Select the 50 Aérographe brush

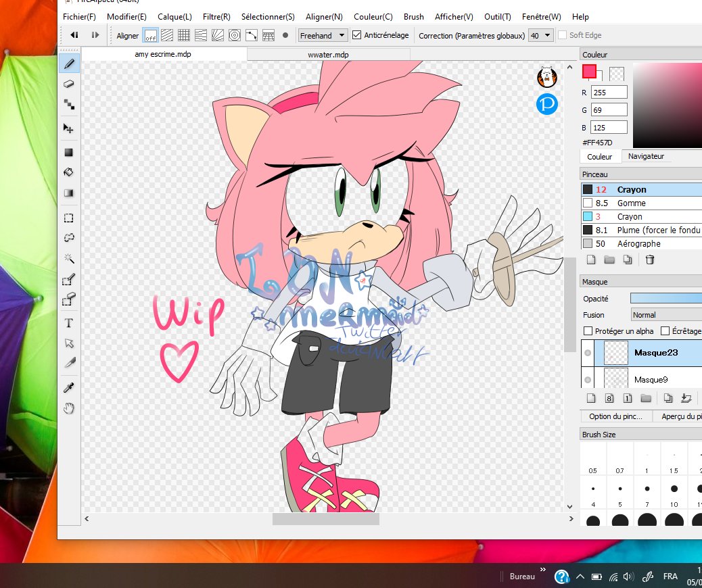pos(641,243)
